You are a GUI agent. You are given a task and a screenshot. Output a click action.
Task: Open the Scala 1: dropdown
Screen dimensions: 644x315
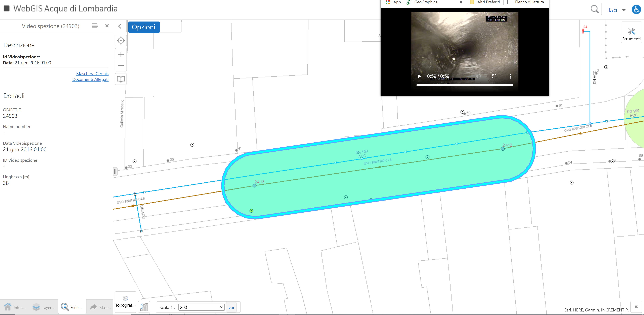pyautogui.click(x=201, y=307)
